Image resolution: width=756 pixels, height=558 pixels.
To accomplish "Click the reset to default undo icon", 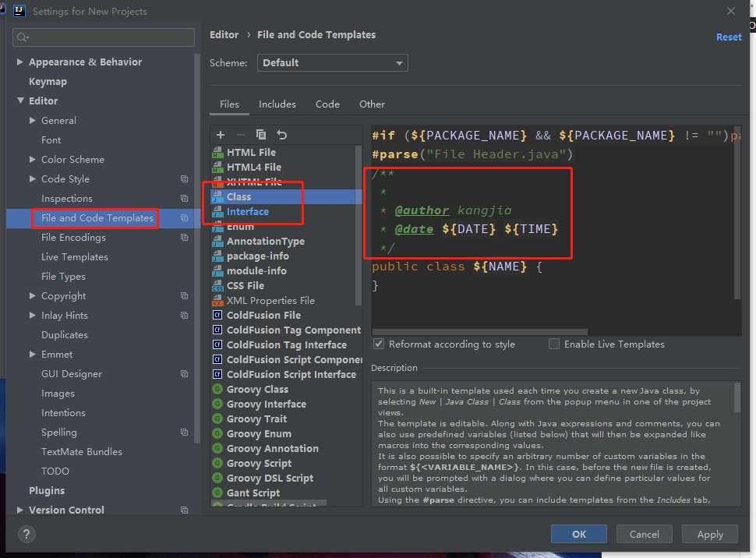I will tap(281, 135).
